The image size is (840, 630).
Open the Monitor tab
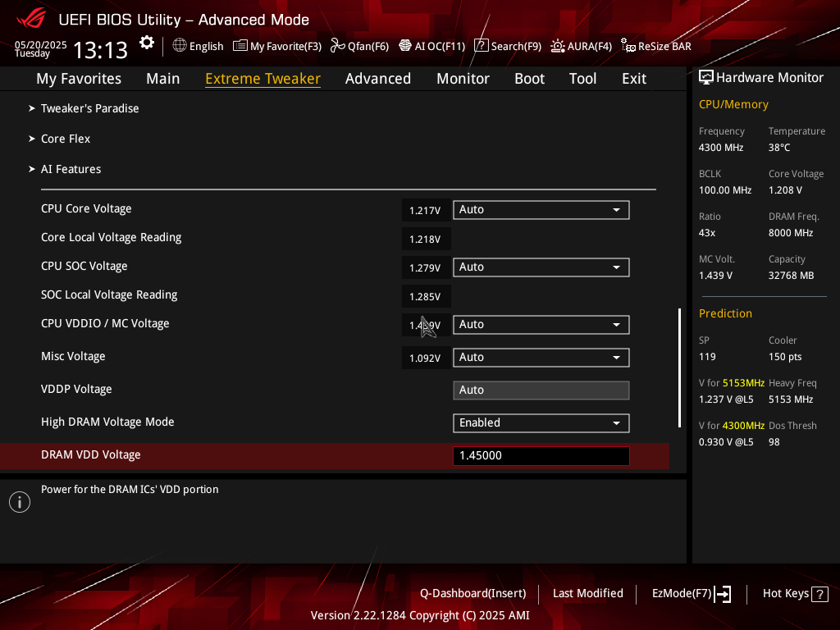(463, 79)
